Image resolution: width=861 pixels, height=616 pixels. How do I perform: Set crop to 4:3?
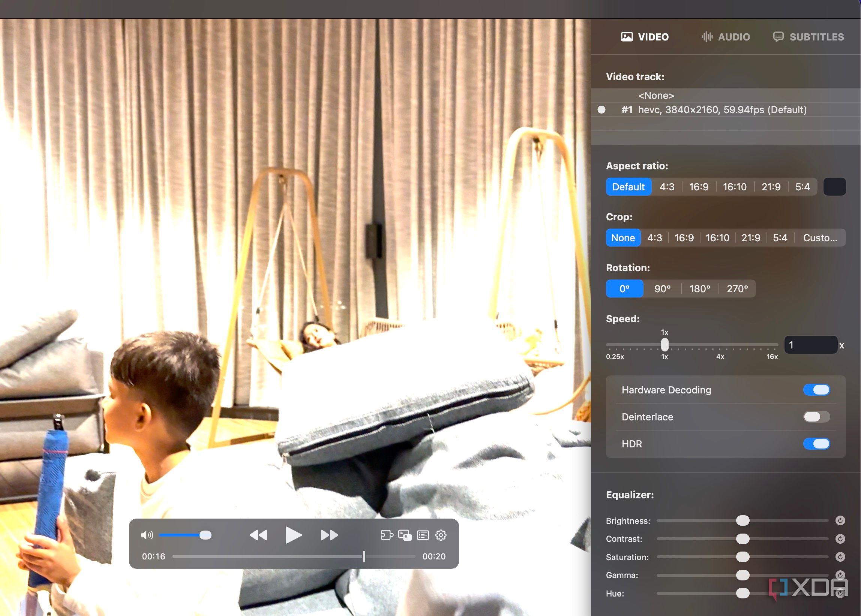pos(654,238)
